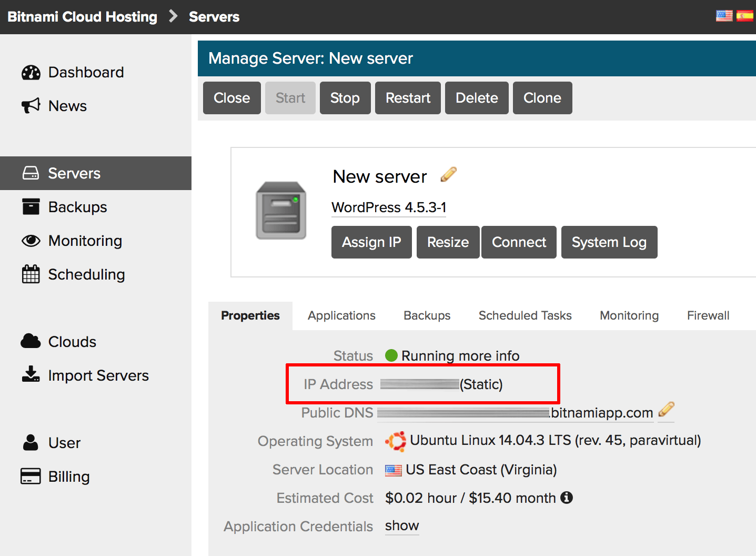Click the 'Running more info' status text

[x=460, y=356]
